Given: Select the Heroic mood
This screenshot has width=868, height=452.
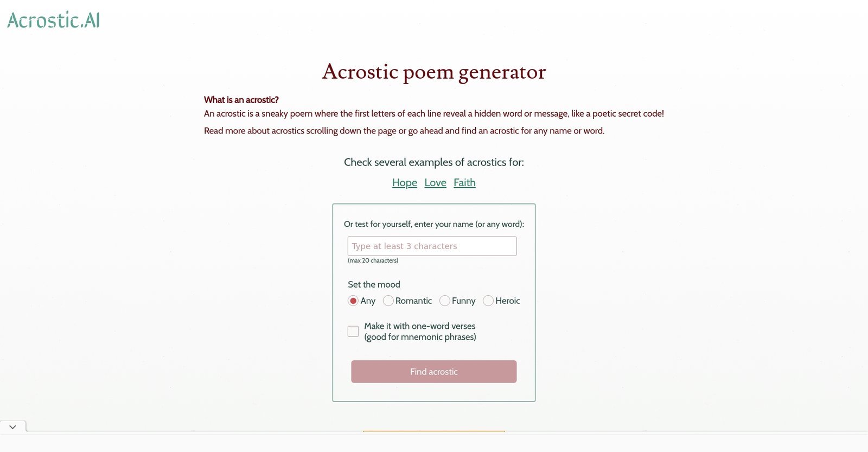Looking at the screenshot, I should (x=488, y=301).
